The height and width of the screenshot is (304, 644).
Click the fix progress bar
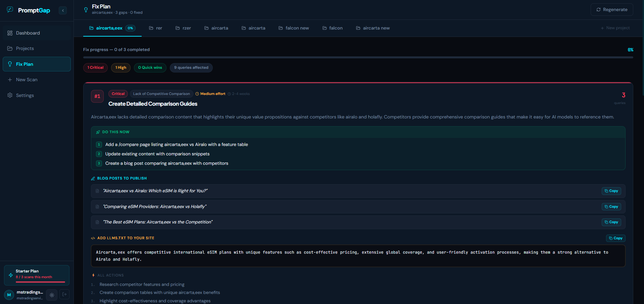[x=358, y=57]
